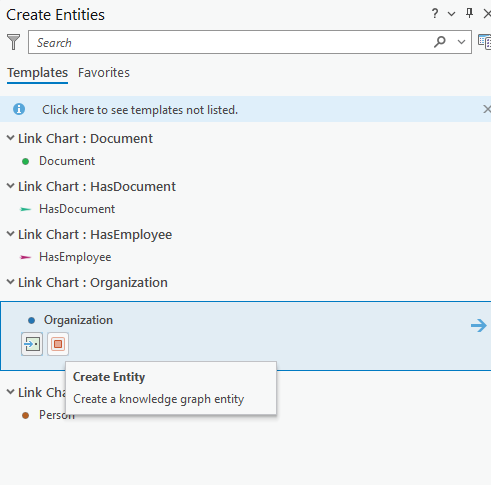
Task: Click the green HasDocument arrow symbol
Action: [x=25, y=209]
